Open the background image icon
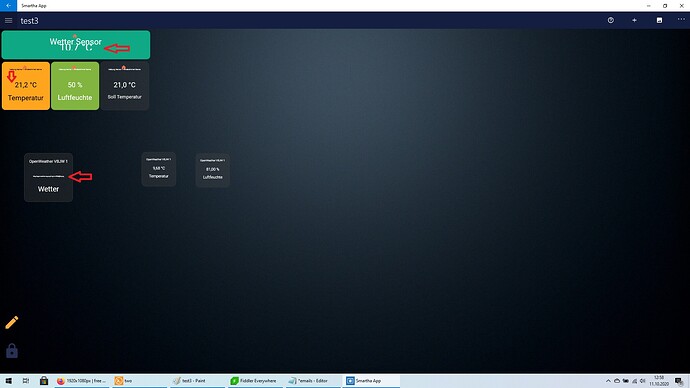The height and width of the screenshot is (388, 690). point(659,20)
